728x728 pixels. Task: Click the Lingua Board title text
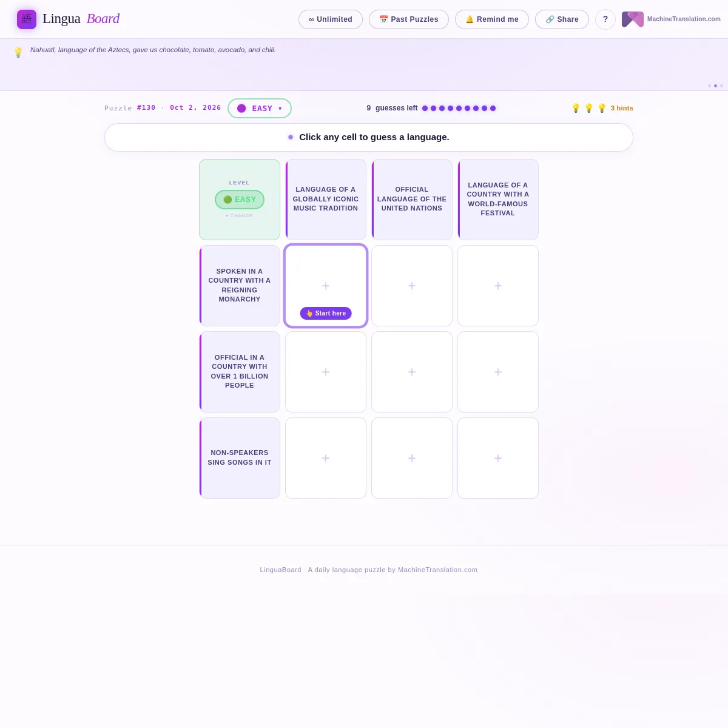(x=81, y=19)
